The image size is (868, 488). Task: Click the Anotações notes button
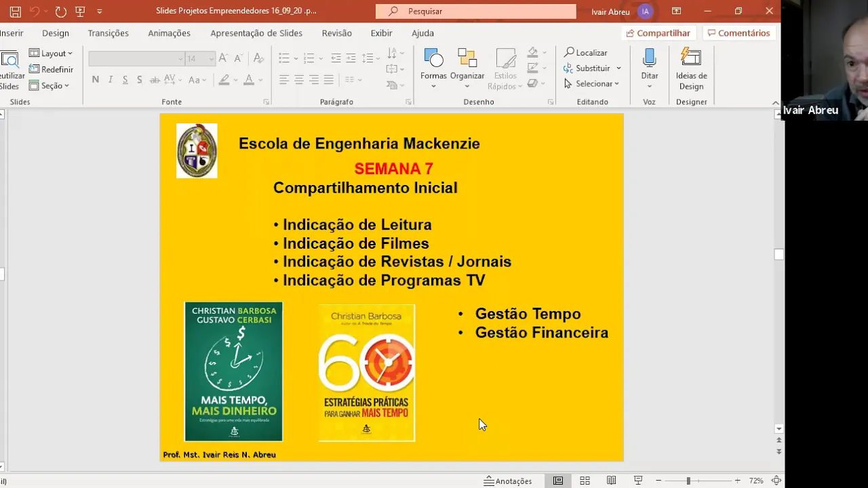(x=508, y=481)
